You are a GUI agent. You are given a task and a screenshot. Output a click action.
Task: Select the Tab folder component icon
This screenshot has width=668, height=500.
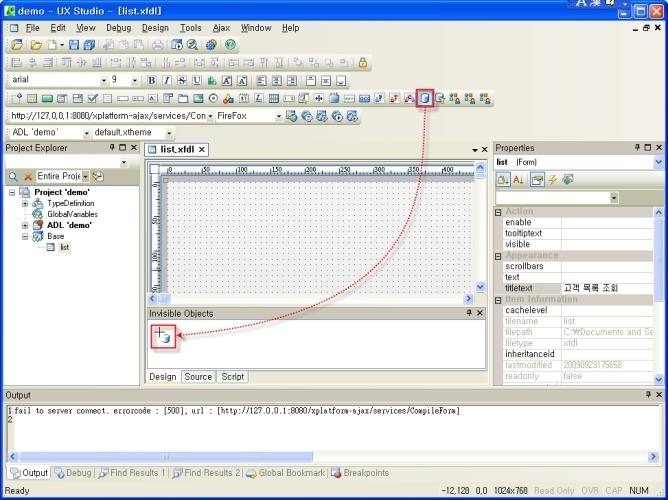(183, 99)
